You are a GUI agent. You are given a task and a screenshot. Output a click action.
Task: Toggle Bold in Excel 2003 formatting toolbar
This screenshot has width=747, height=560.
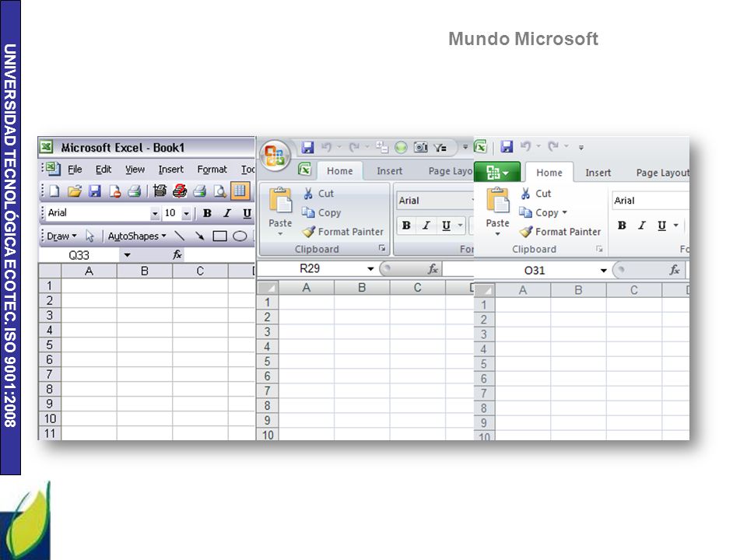[x=207, y=213]
